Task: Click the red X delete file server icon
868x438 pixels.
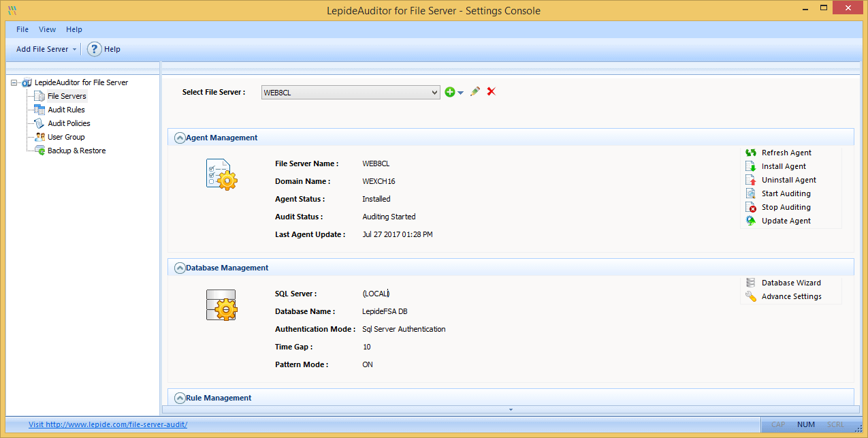Action: coord(491,91)
